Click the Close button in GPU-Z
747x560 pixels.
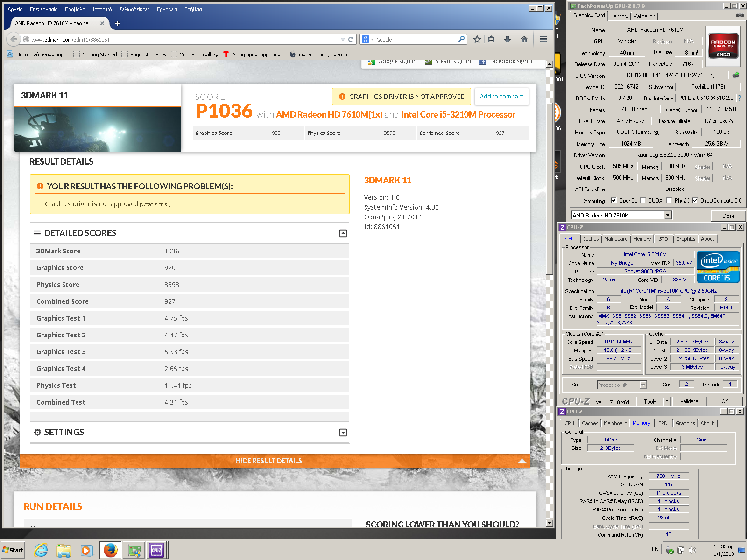(x=728, y=216)
